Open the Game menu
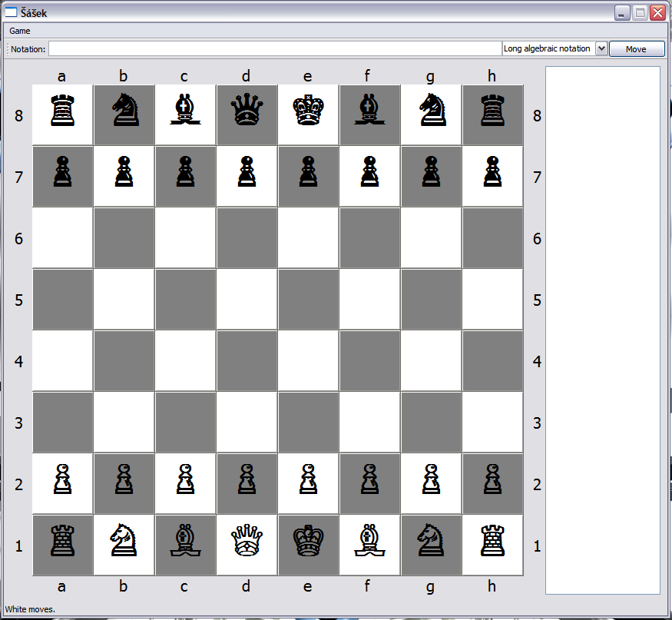The width and height of the screenshot is (672, 620). [x=20, y=31]
